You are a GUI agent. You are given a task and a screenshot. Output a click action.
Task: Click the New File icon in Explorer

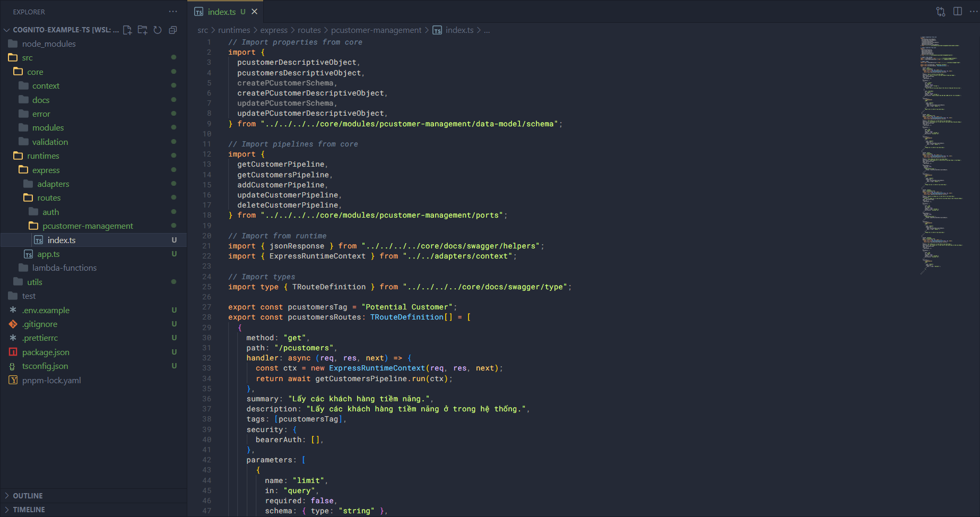(127, 30)
